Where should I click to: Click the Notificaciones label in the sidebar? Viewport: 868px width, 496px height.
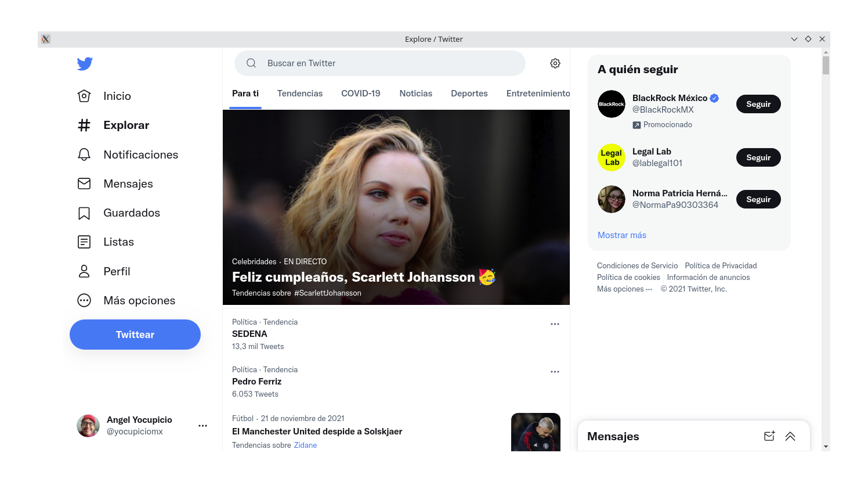pyautogui.click(x=141, y=154)
